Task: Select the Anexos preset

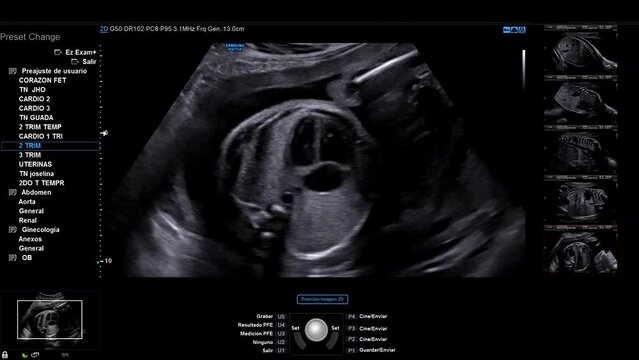Action: [x=30, y=239]
